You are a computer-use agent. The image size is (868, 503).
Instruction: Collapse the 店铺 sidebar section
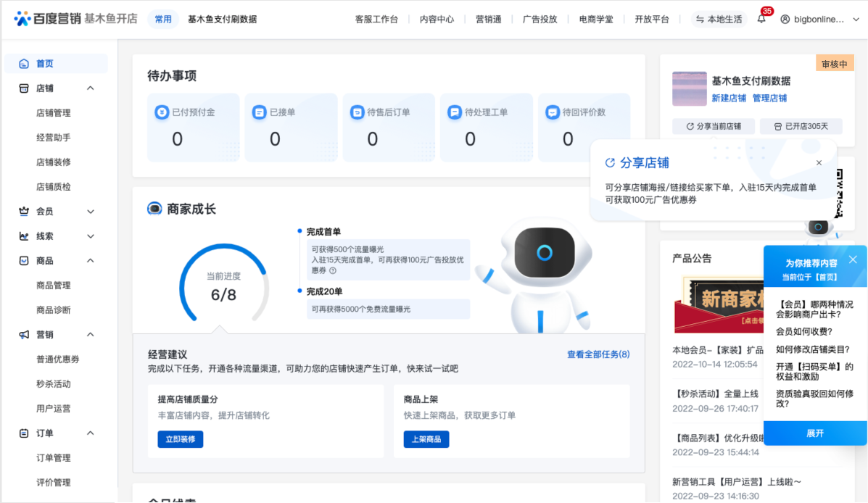click(91, 88)
